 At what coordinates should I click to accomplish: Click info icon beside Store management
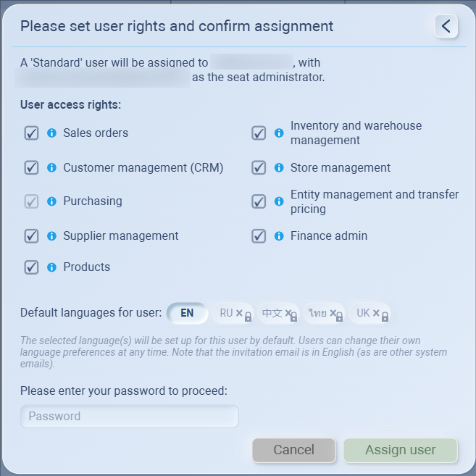tap(279, 168)
